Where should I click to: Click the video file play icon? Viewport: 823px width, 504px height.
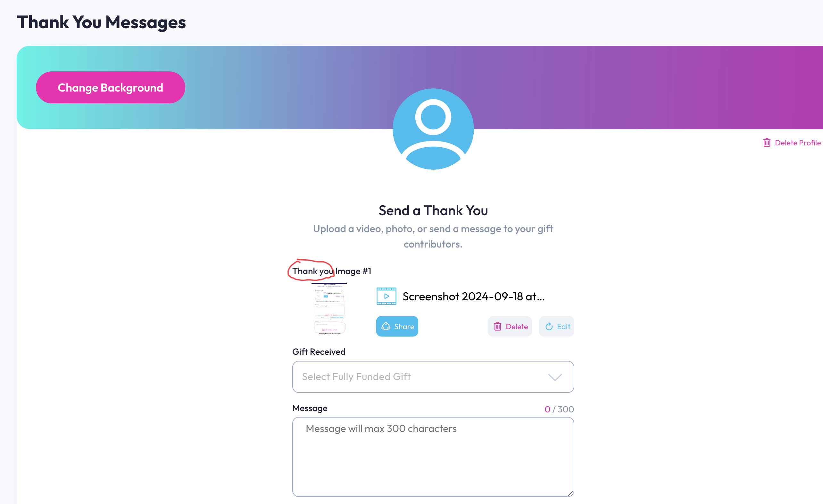tap(386, 296)
